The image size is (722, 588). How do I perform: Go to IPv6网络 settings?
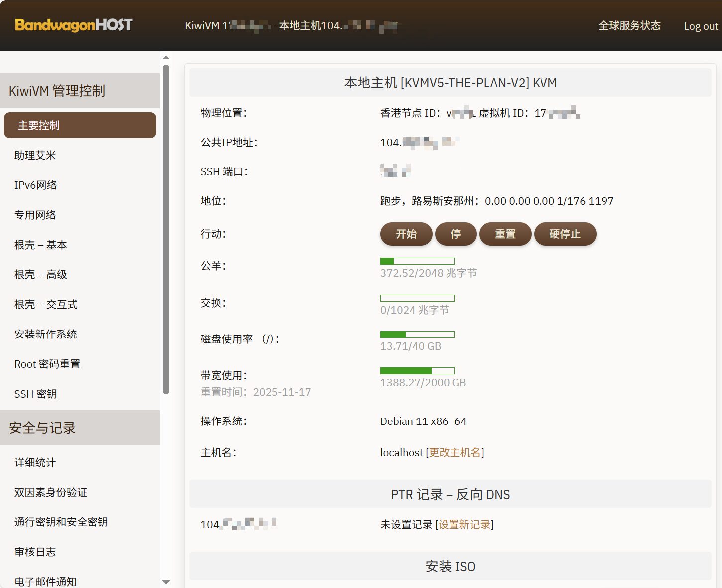[x=36, y=185]
